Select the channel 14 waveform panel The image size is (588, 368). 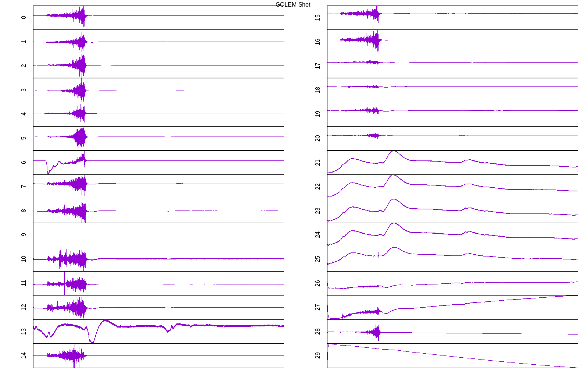tap(158, 355)
